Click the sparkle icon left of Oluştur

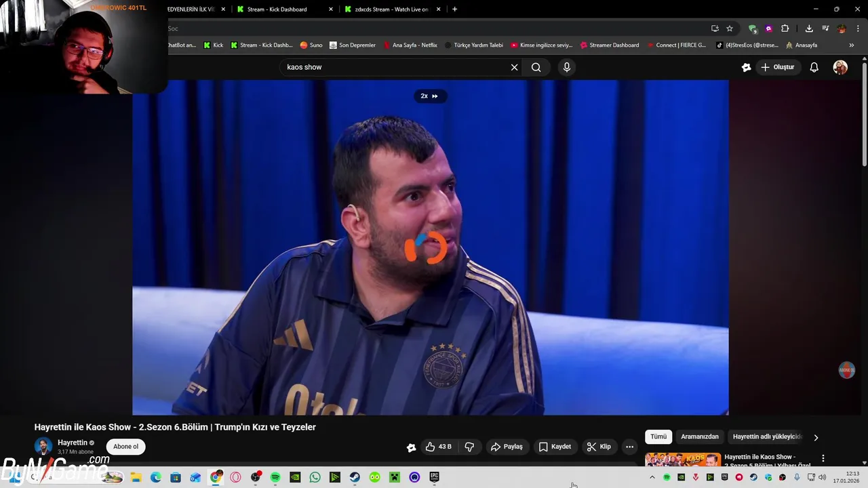[x=746, y=67]
